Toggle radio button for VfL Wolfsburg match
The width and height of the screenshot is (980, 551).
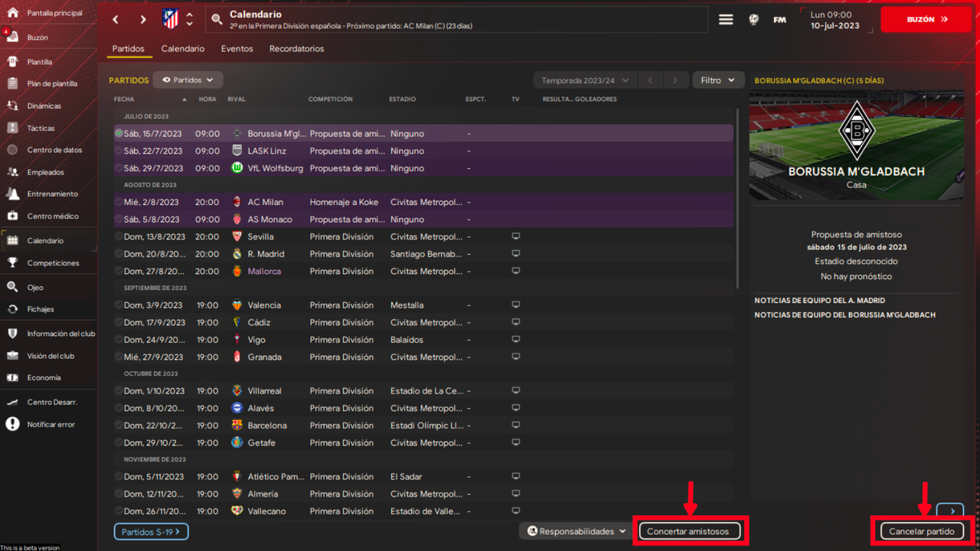click(119, 168)
